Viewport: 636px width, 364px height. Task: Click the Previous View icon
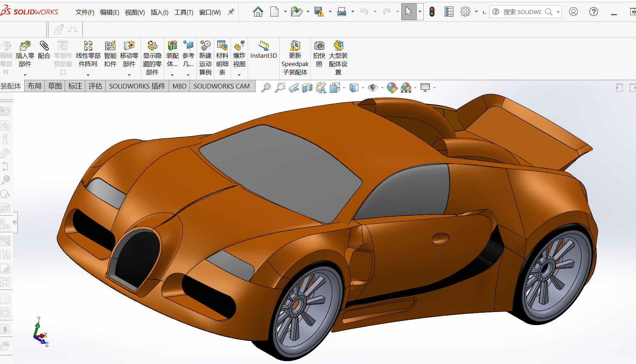tap(294, 88)
